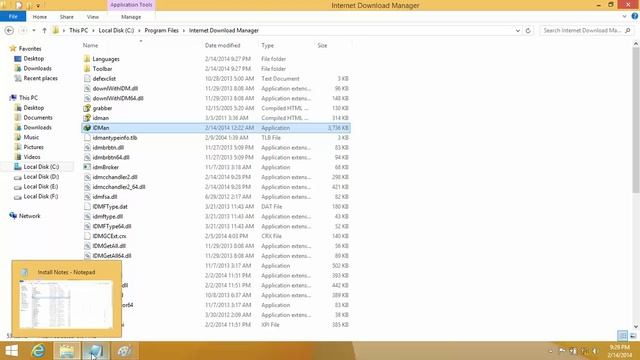Click the File Explorer taskbar icon
The image size is (640, 360).
(x=67, y=351)
